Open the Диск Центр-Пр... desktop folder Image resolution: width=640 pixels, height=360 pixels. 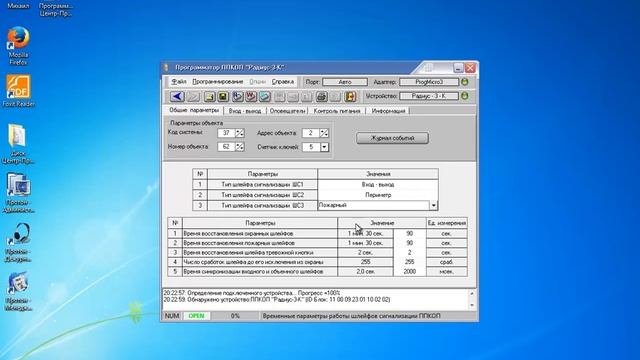18,144
